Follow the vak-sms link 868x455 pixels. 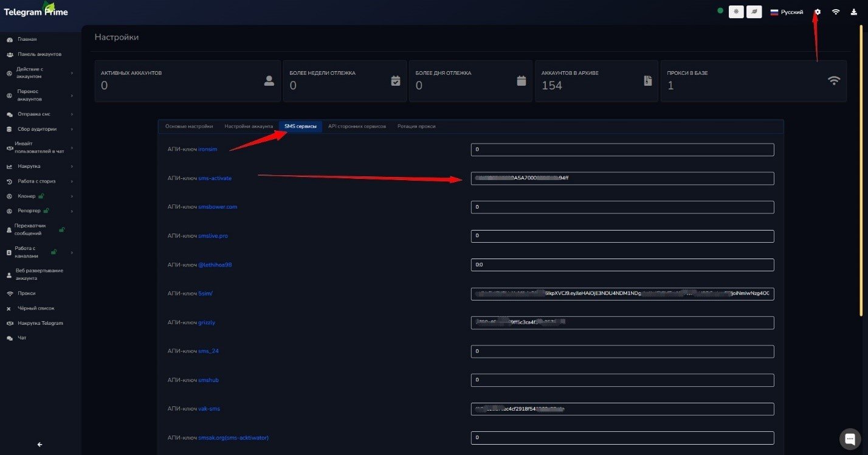coord(209,409)
